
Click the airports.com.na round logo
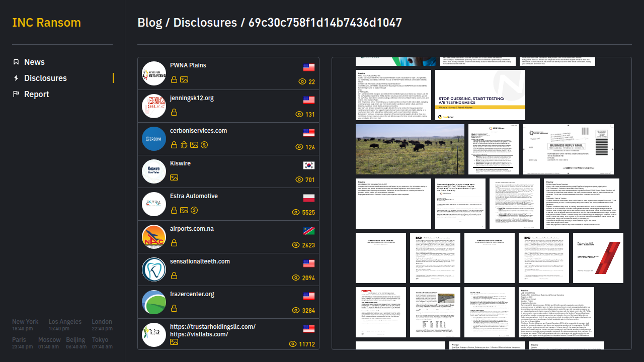point(154,237)
